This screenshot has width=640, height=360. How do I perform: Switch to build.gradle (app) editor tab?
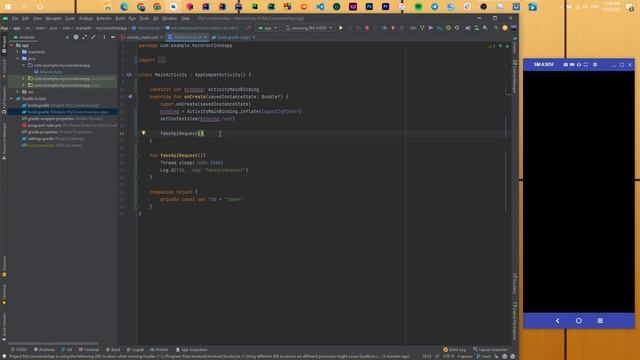233,37
